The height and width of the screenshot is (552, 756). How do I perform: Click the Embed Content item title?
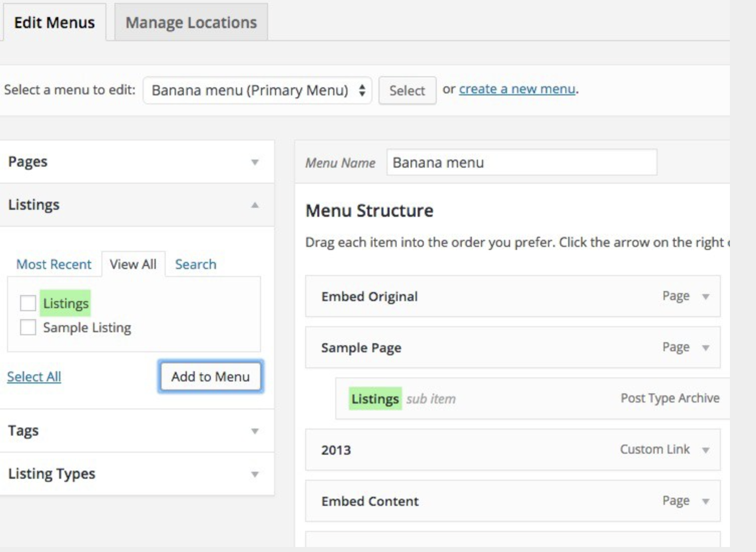point(370,501)
